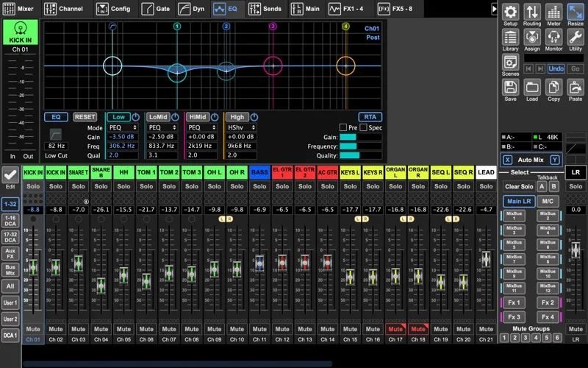Toggle the RTA button

[370, 117]
